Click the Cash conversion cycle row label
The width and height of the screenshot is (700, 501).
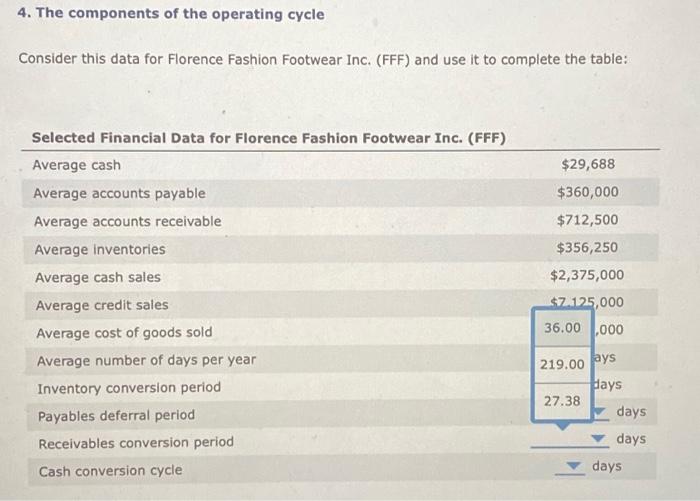point(110,471)
